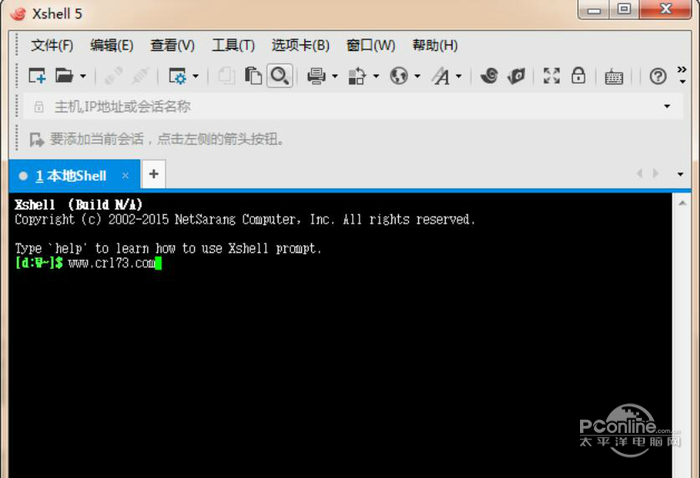
Task: Toggle full screen mode icon
Action: coord(552,76)
